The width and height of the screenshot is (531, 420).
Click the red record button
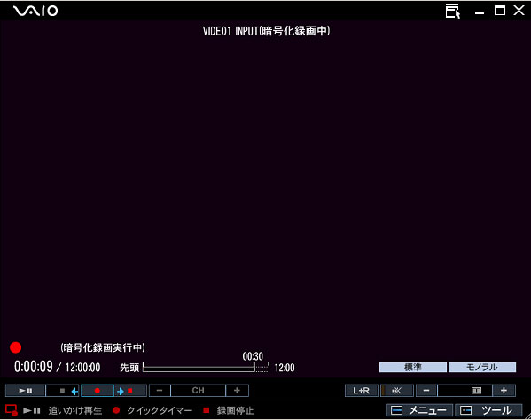coord(98,391)
